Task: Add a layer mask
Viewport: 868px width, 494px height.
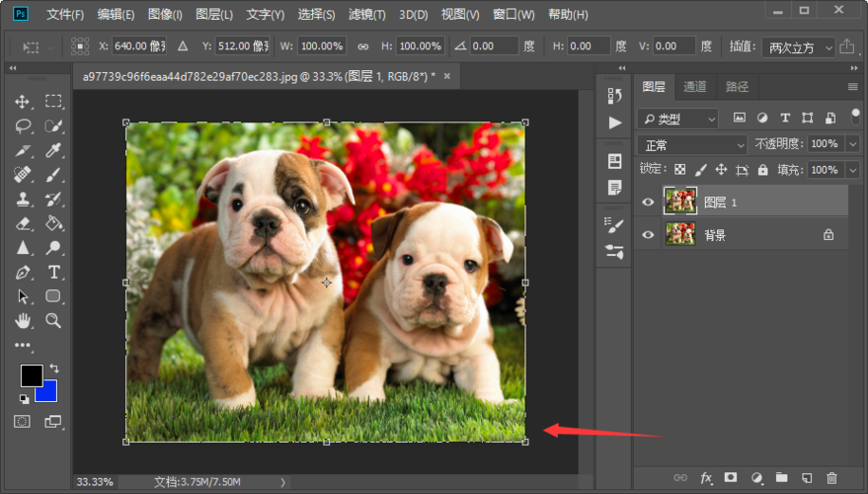Action: (x=731, y=477)
